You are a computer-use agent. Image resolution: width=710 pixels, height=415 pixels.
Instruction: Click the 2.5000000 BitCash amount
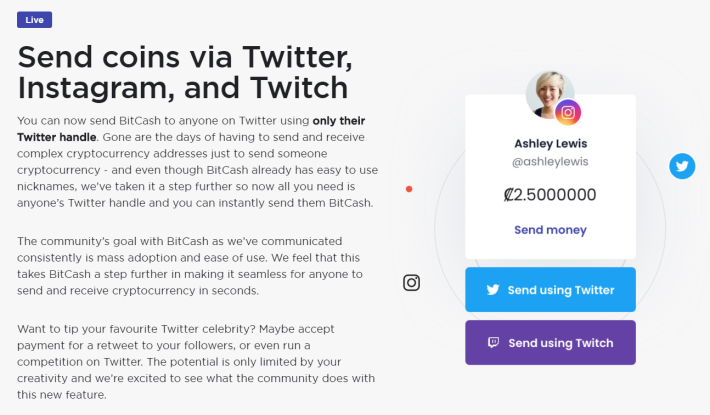click(556, 194)
